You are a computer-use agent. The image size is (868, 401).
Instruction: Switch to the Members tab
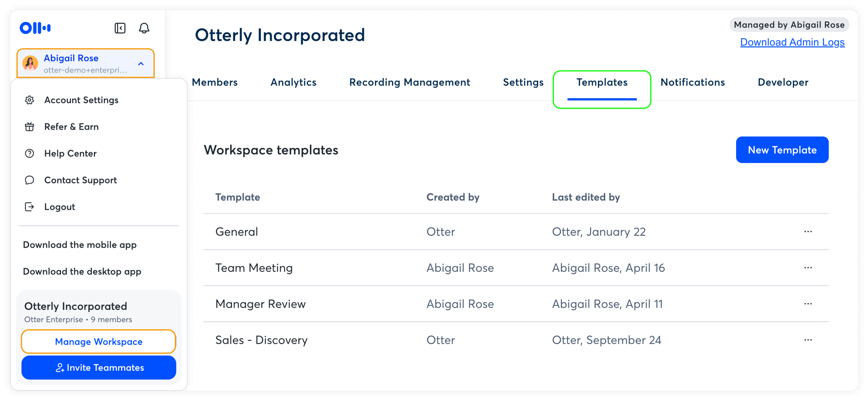point(215,82)
